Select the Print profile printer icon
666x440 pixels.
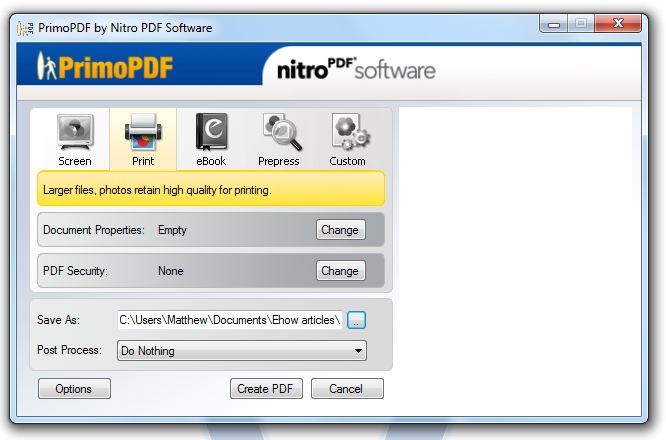143,132
